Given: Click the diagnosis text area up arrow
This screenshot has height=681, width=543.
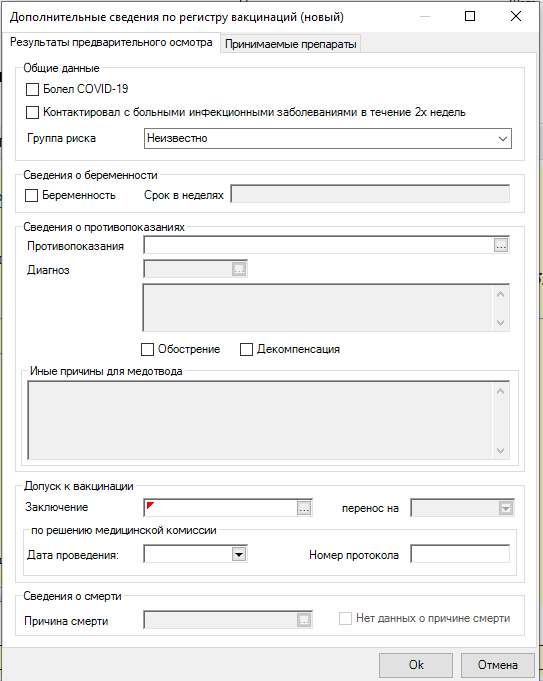Looking at the screenshot, I should tap(500, 294).
